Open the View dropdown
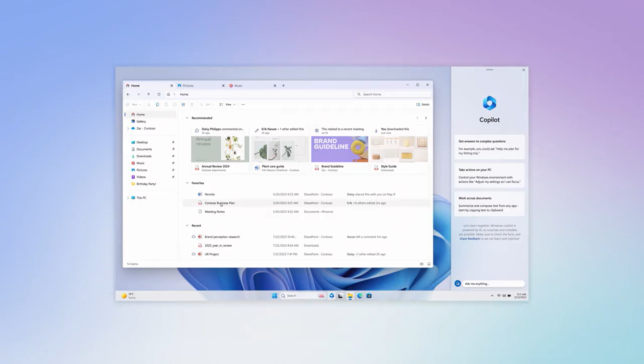The width and height of the screenshot is (644, 364). click(x=227, y=104)
